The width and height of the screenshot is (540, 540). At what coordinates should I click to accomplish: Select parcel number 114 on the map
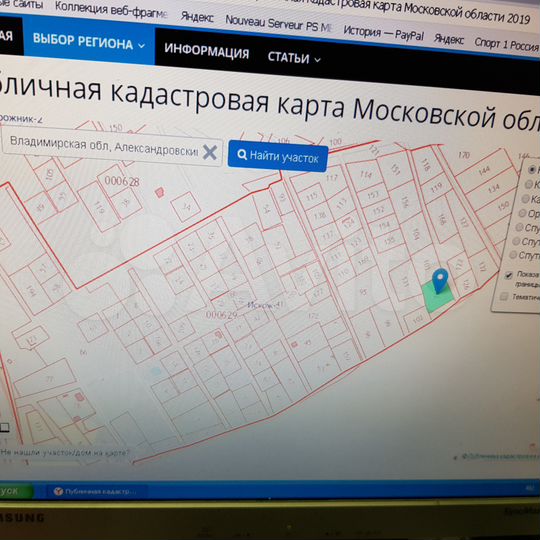pyautogui.click(x=365, y=175)
